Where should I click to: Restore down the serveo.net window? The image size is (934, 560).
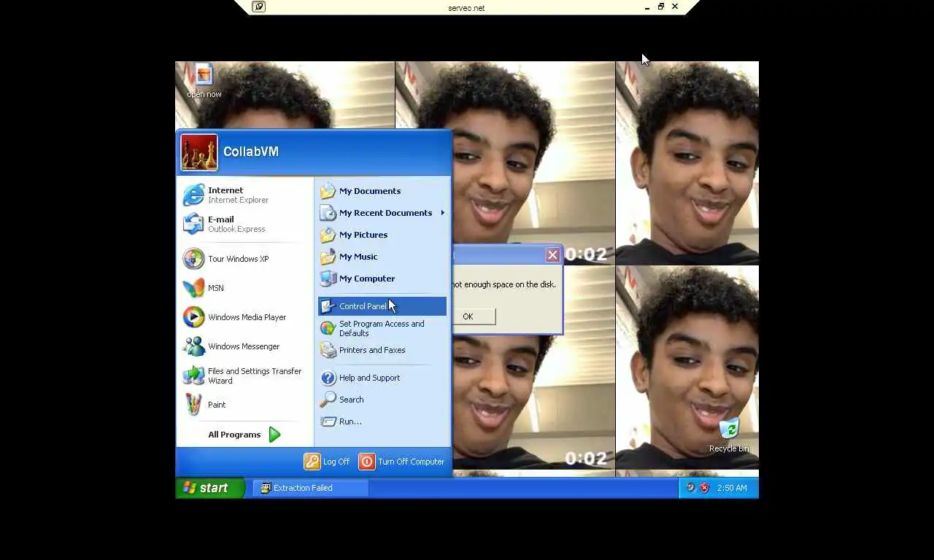(661, 7)
